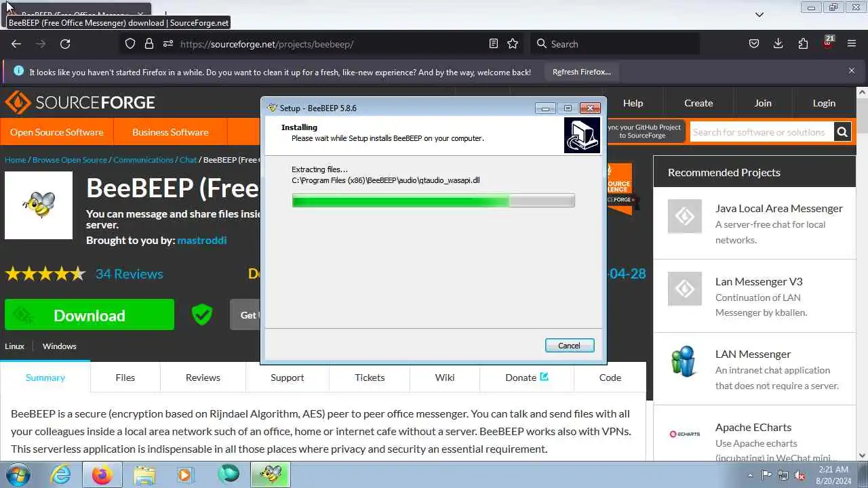Click Chat breadcrumb link
The width and height of the screenshot is (868, 488).
188,160
